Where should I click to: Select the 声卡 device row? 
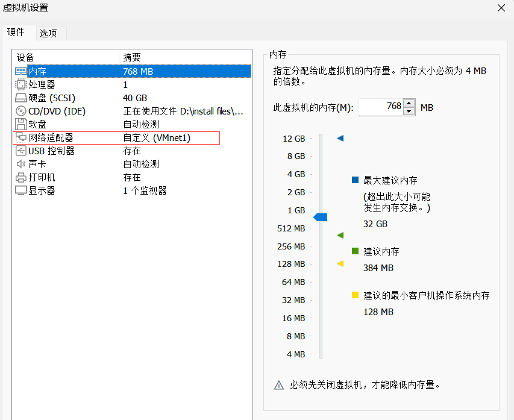click(133, 164)
